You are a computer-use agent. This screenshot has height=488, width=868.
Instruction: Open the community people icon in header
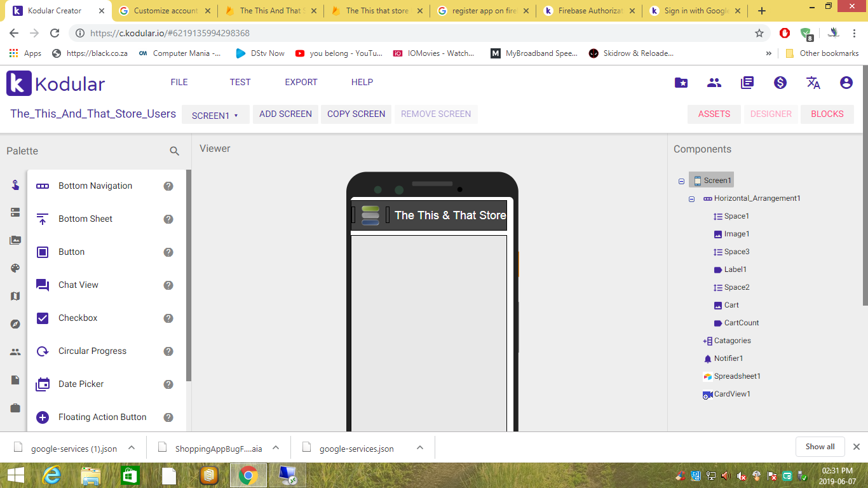[714, 83]
